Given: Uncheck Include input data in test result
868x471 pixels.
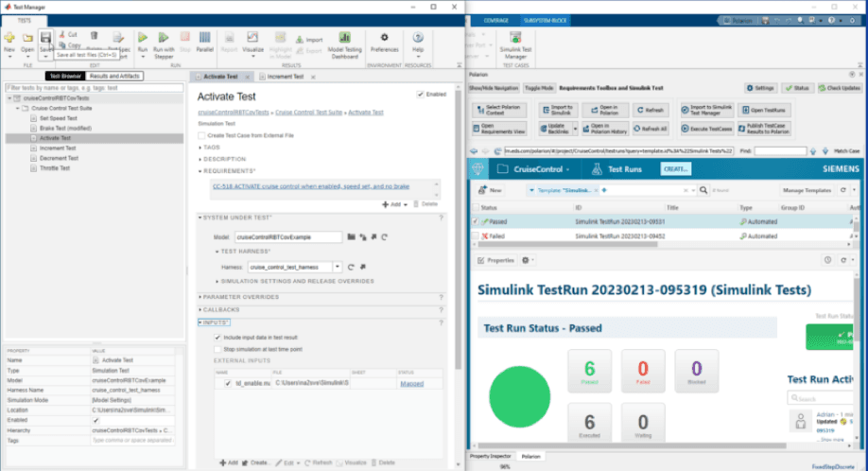Looking at the screenshot, I should coord(218,337).
